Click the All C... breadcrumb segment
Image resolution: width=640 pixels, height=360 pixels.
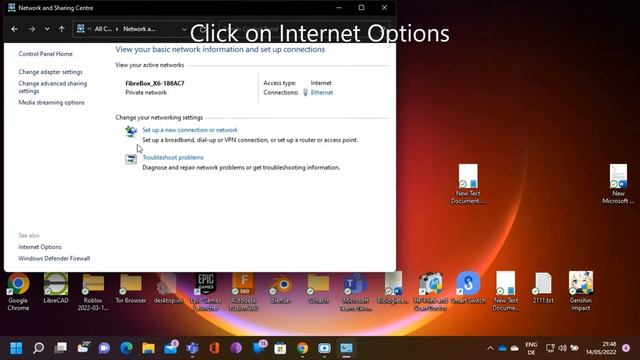103,29
